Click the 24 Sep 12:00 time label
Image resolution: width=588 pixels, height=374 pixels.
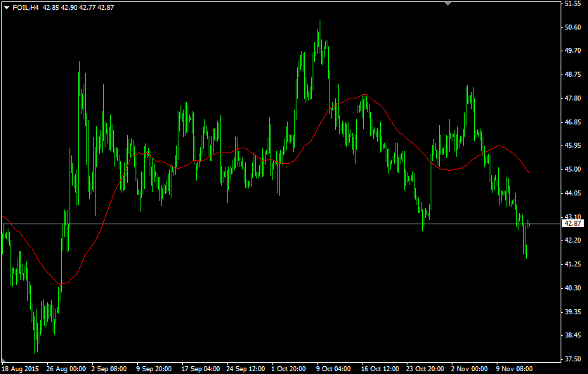click(x=246, y=369)
